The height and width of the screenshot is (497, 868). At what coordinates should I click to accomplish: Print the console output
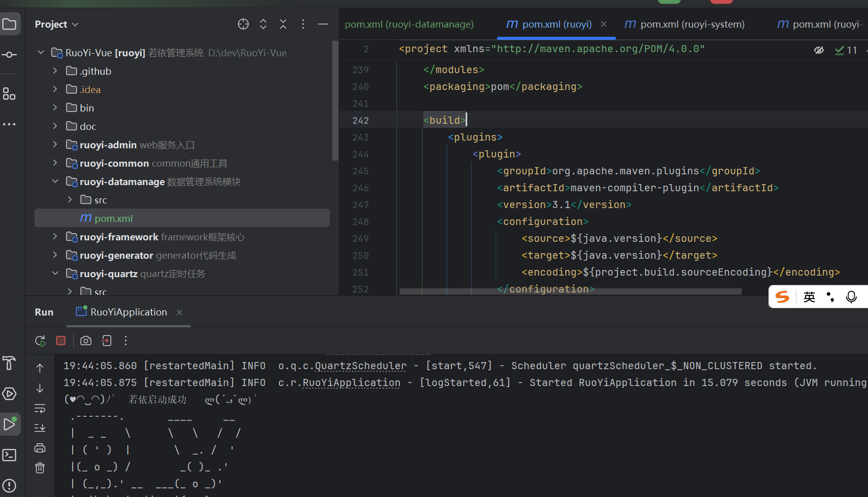(40, 448)
